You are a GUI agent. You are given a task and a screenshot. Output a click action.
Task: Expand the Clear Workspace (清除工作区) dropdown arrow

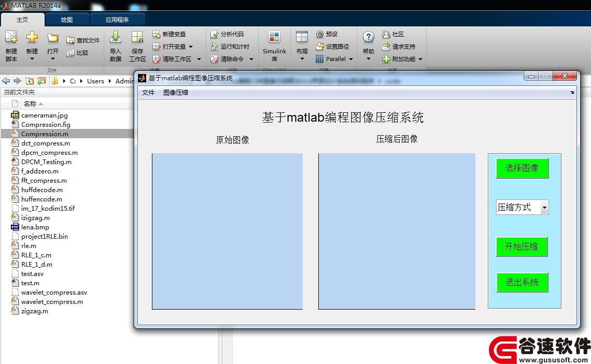pyautogui.click(x=199, y=59)
